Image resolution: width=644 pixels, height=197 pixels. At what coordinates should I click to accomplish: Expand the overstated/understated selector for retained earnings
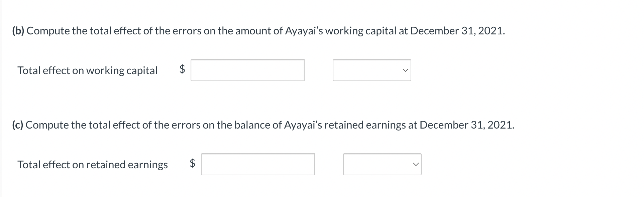382,164
